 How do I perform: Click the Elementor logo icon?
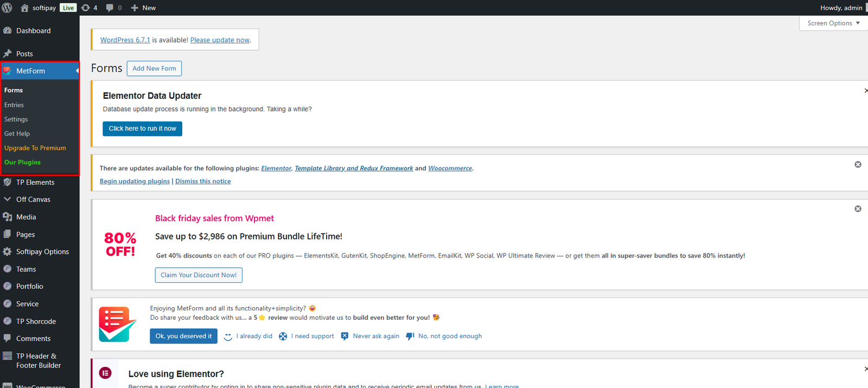click(105, 373)
